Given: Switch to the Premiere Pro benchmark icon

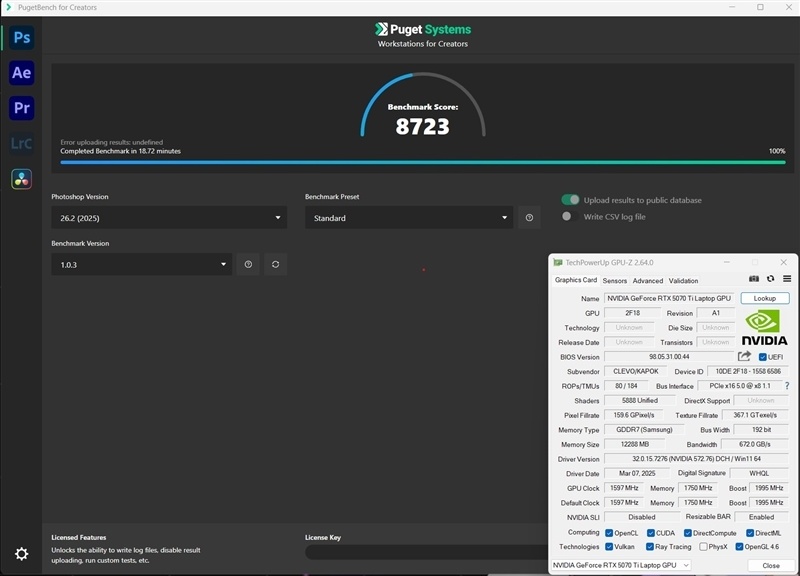Looking at the screenshot, I should [21, 108].
